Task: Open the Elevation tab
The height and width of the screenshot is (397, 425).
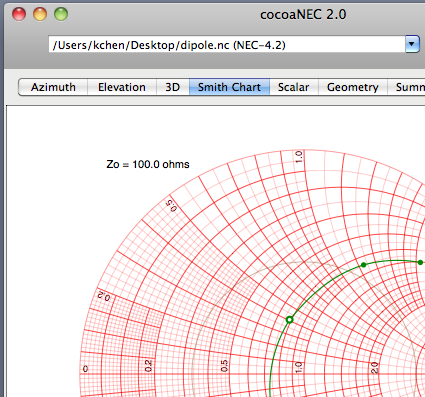Action: 122,87
